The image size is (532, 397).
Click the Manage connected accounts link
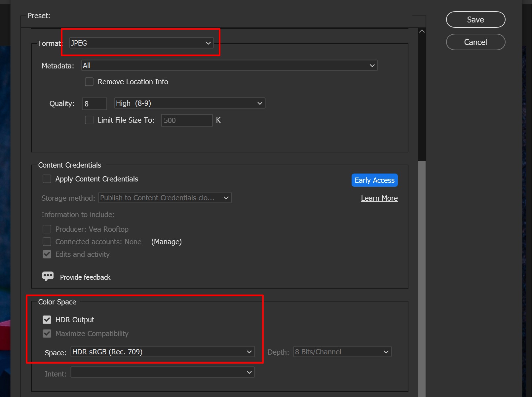pyautogui.click(x=167, y=242)
